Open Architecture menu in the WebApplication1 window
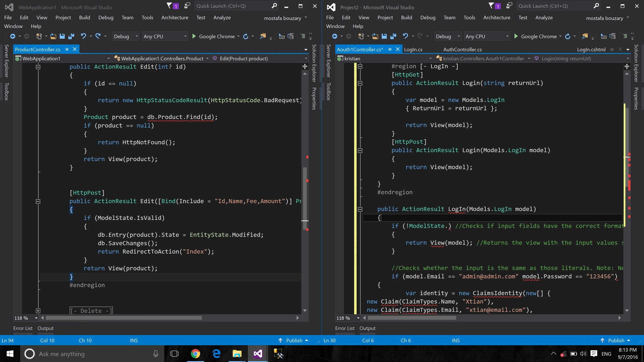This screenshot has width=644, height=362. pyautogui.click(x=175, y=18)
